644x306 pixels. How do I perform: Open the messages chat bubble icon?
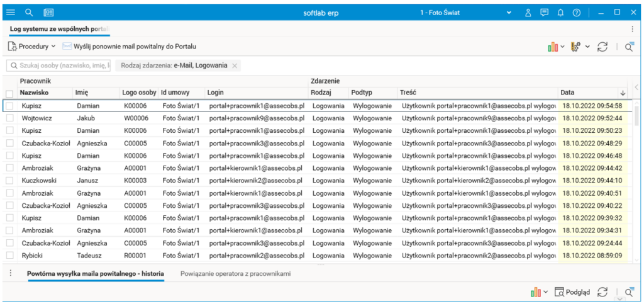pos(544,13)
